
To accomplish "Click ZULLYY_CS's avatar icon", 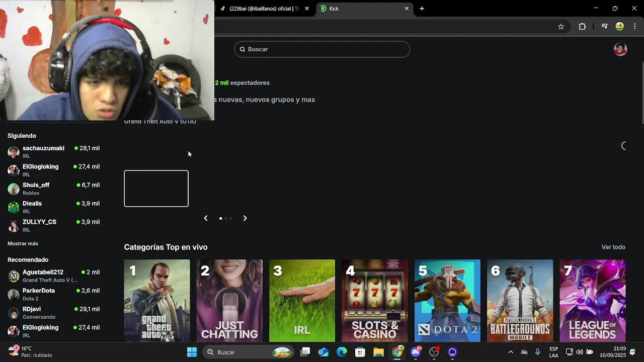I will [x=14, y=226].
